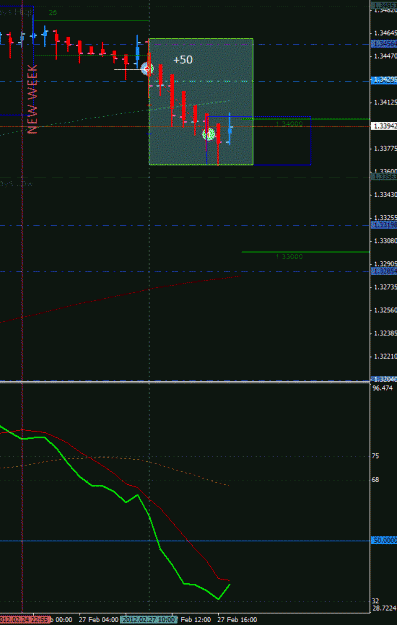397x625 pixels.
Task: Click the 1.33430 price axis value
Action: point(385,195)
